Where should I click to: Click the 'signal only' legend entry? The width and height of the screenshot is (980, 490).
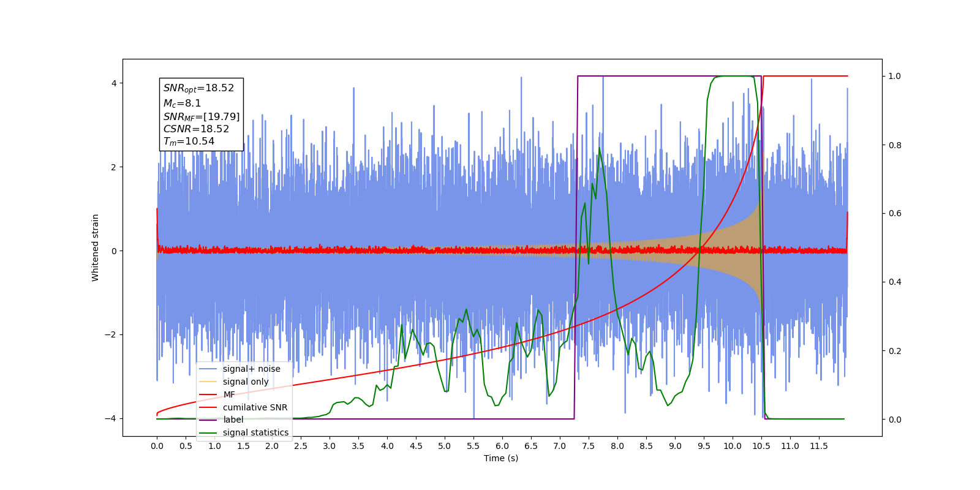pos(235,382)
